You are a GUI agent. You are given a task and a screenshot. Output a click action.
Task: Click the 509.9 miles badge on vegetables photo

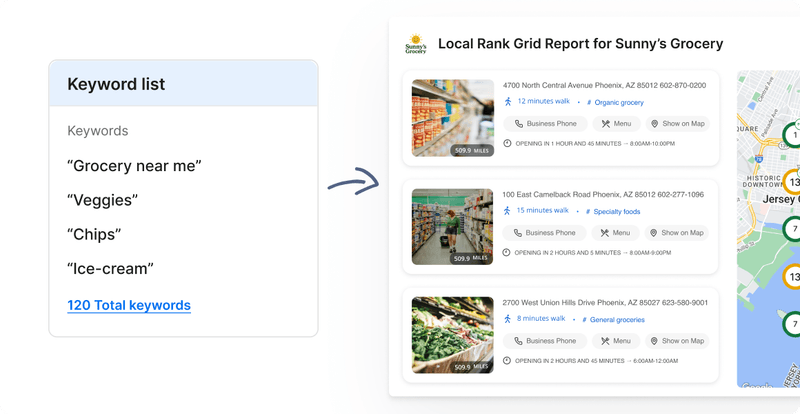[x=472, y=367]
